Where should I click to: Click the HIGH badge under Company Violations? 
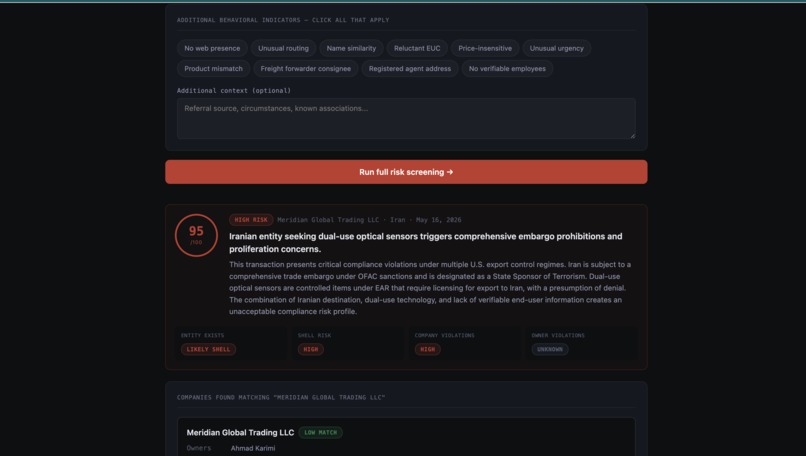click(427, 349)
